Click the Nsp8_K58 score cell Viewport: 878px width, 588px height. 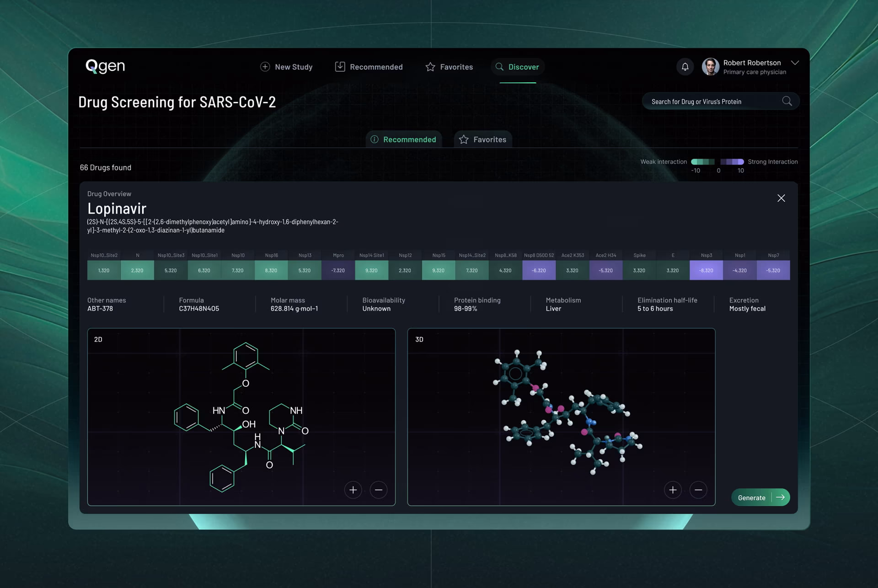(x=505, y=270)
